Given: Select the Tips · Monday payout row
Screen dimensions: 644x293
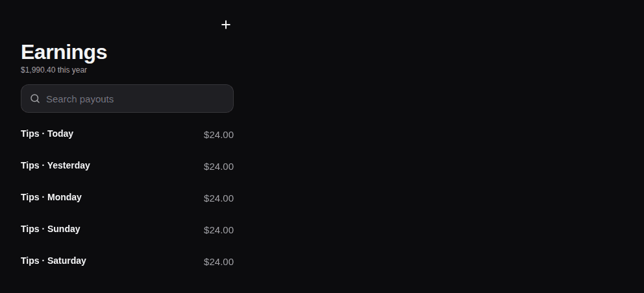Looking at the screenshot, I should (x=127, y=198).
